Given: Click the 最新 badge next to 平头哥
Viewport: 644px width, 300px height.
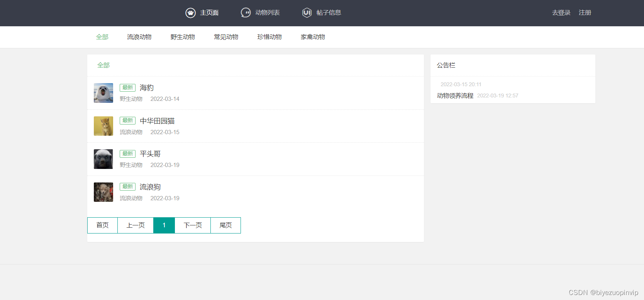Looking at the screenshot, I should [x=127, y=154].
